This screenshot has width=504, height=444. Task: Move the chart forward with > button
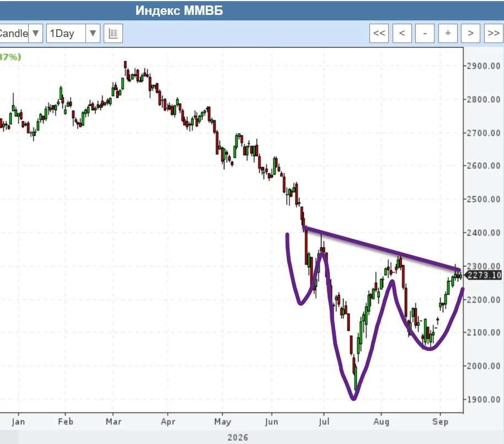coord(470,33)
